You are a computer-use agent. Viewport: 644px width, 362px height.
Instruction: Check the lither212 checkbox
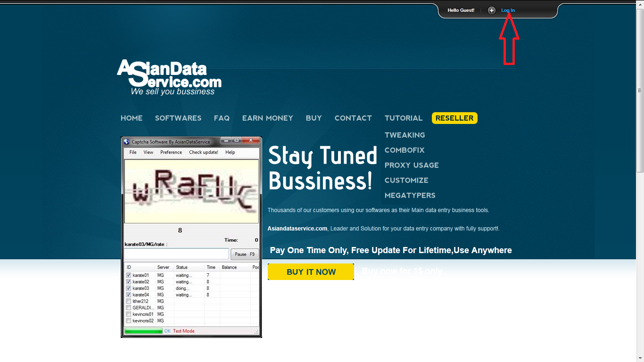(129, 301)
